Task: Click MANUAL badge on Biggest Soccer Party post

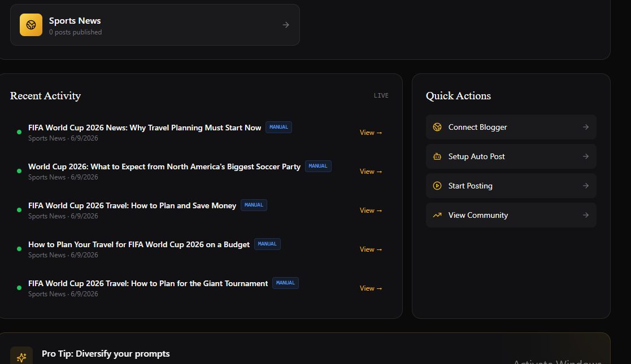Action: click(x=318, y=166)
